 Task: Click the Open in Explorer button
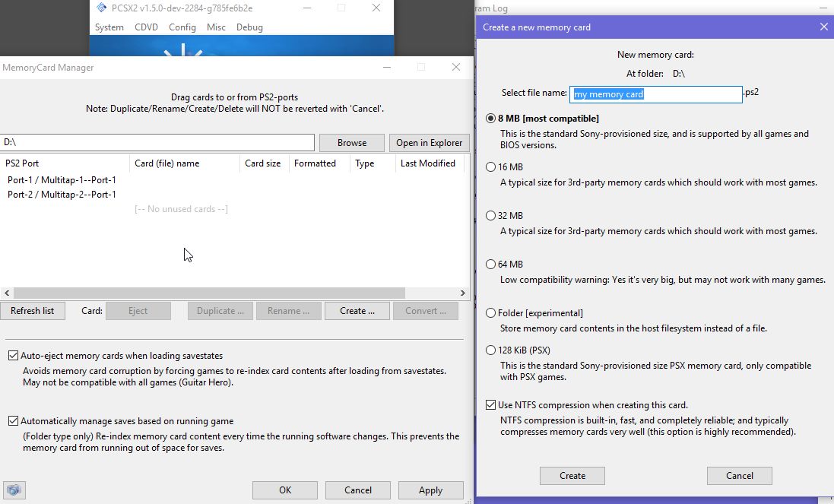click(x=429, y=143)
